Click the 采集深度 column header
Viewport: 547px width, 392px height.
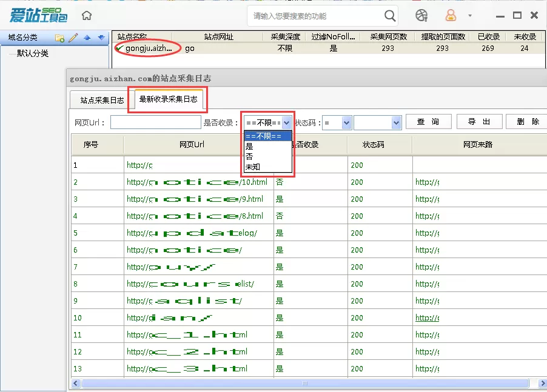(286, 36)
